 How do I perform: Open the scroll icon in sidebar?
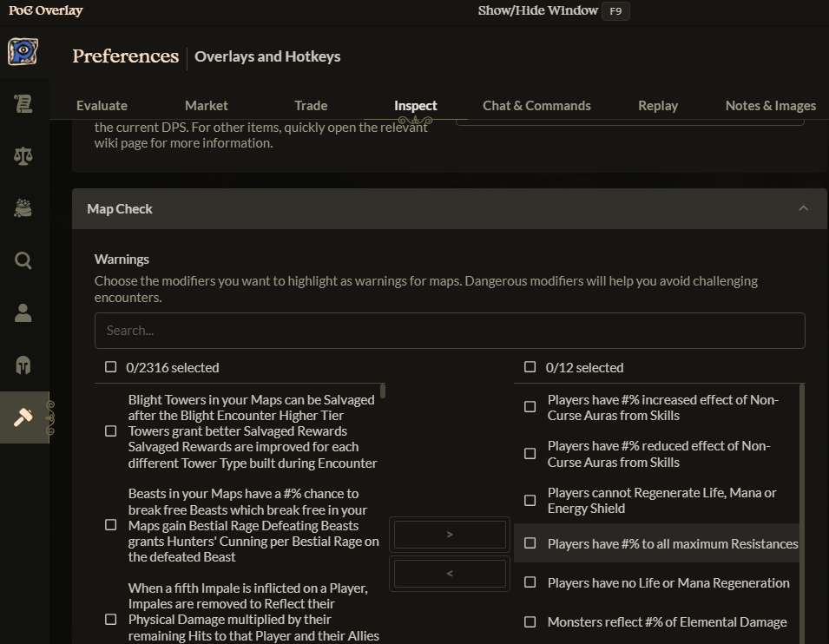(x=23, y=104)
